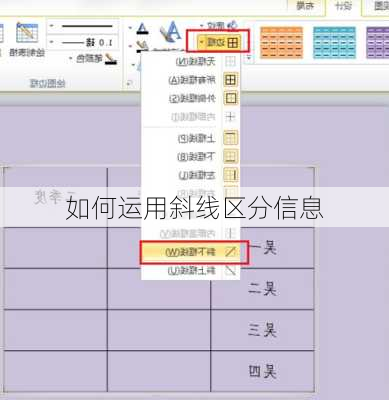
Task: Click the large WordArt quick styles A icon
Action: click(171, 32)
